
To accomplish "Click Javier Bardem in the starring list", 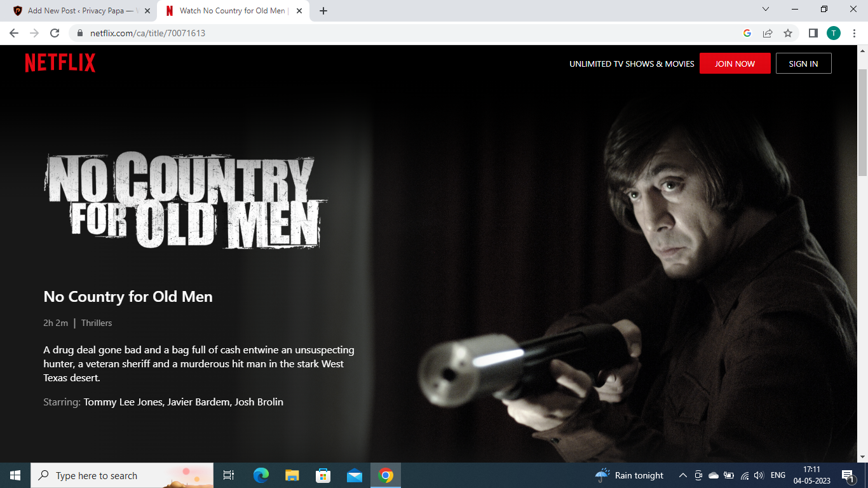I will pyautogui.click(x=198, y=402).
